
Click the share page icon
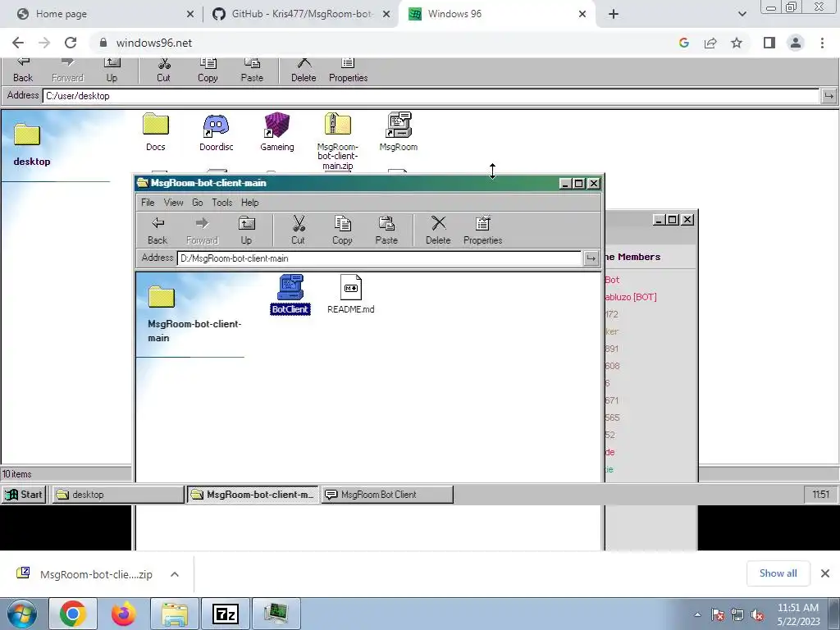(710, 43)
